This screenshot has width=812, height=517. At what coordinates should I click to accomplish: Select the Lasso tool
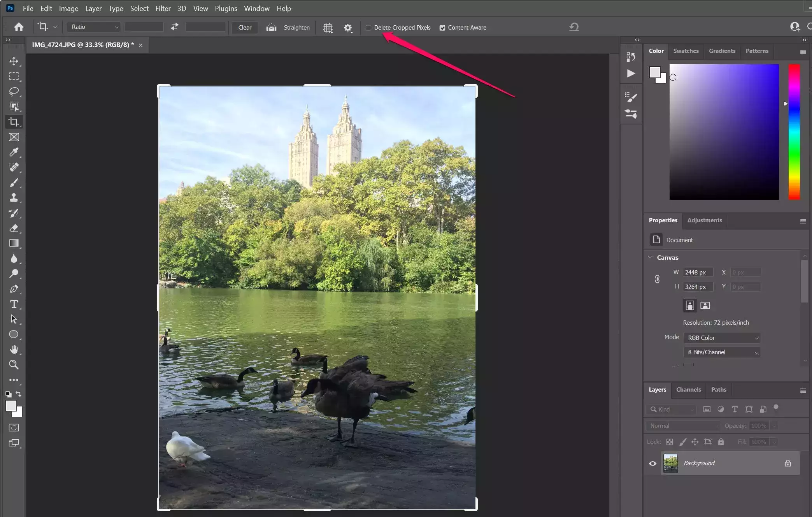pyautogui.click(x=14, y=91)
